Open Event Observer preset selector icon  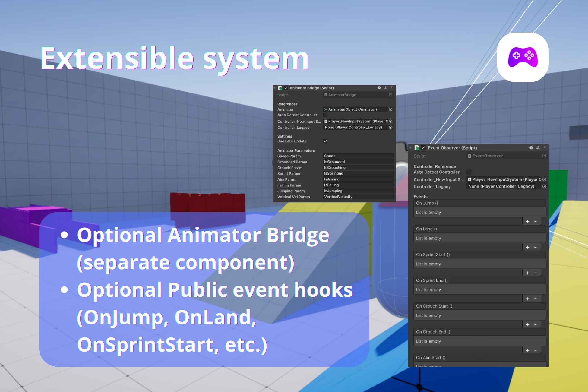tap(538, 147)
